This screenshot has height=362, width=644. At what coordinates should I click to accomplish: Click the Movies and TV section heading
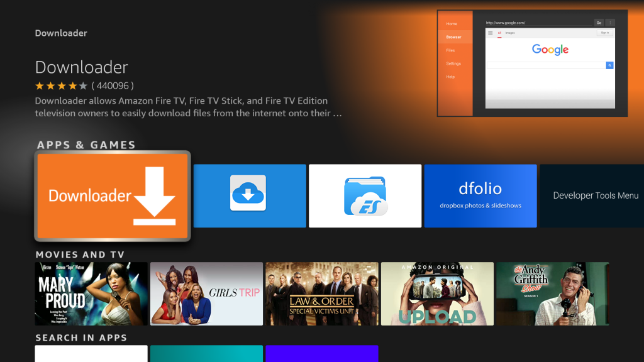80,255
